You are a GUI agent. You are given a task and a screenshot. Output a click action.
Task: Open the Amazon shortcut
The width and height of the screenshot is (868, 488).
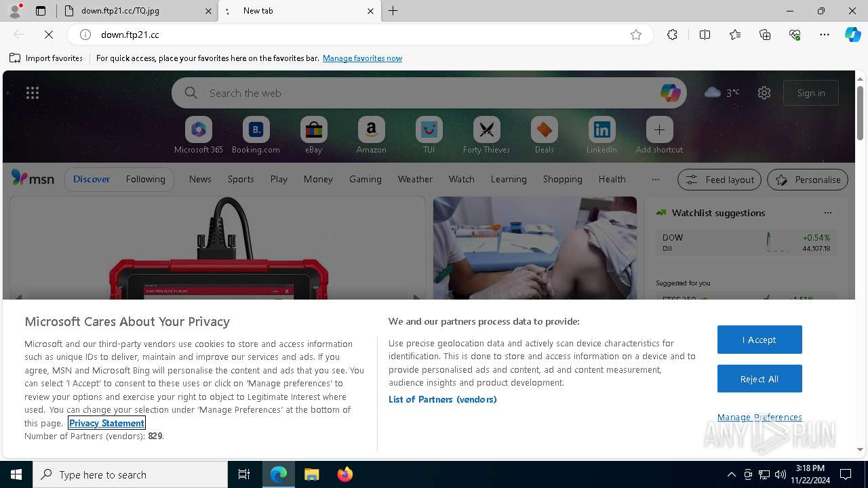click(371, 136)
